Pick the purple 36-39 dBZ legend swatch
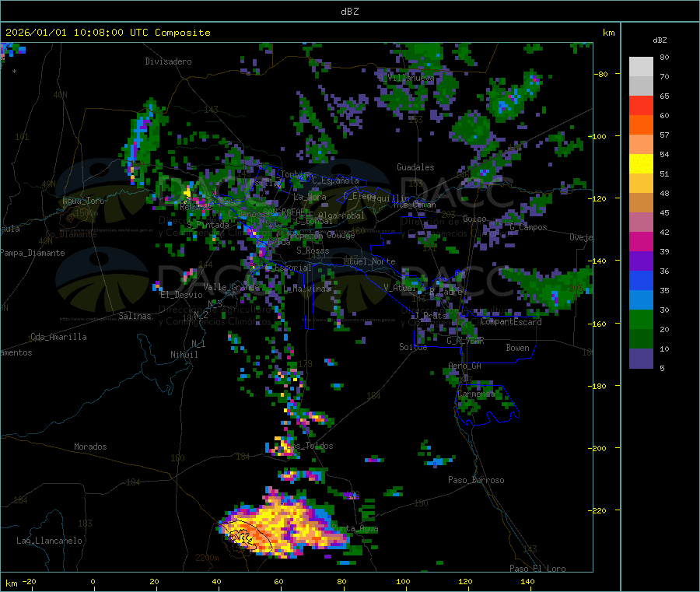Viewport: 700px width, 592px height. tap(641, 261)
